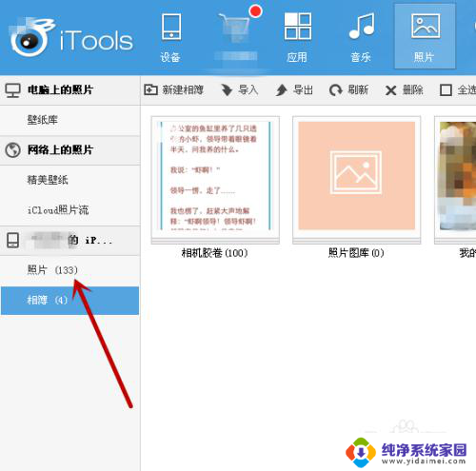
Task: Open iCloud照片流 in the sidebar
Action: [x=69, y=210]
